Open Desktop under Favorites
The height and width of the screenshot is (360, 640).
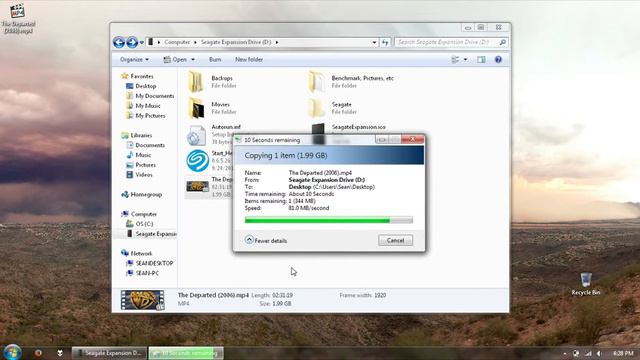[146, 86]
